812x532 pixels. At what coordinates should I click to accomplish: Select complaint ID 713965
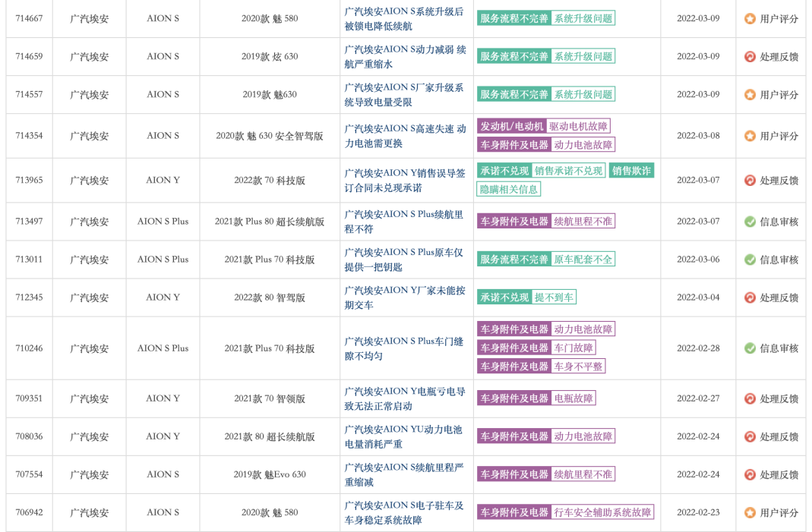pos(29,180)
